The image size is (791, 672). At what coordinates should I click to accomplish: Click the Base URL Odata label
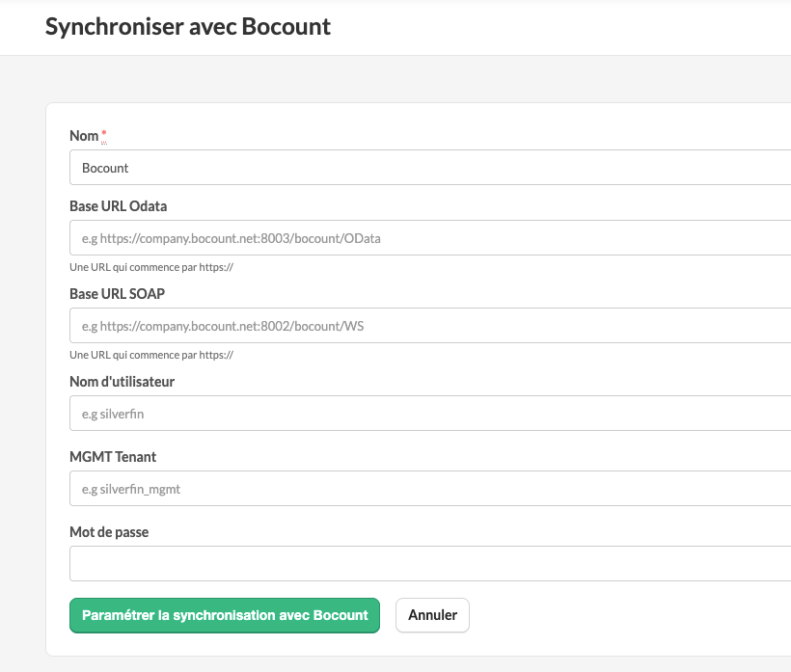point(118,206)
